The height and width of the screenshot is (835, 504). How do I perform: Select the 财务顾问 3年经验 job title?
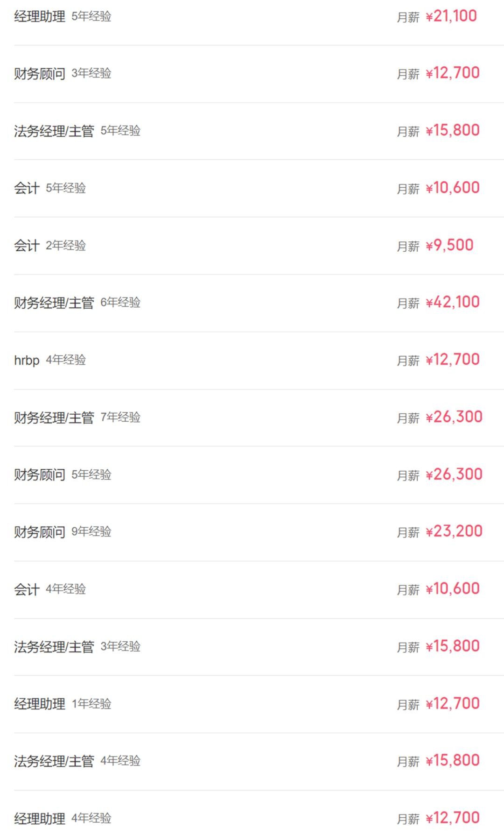[x=40, y=74]
